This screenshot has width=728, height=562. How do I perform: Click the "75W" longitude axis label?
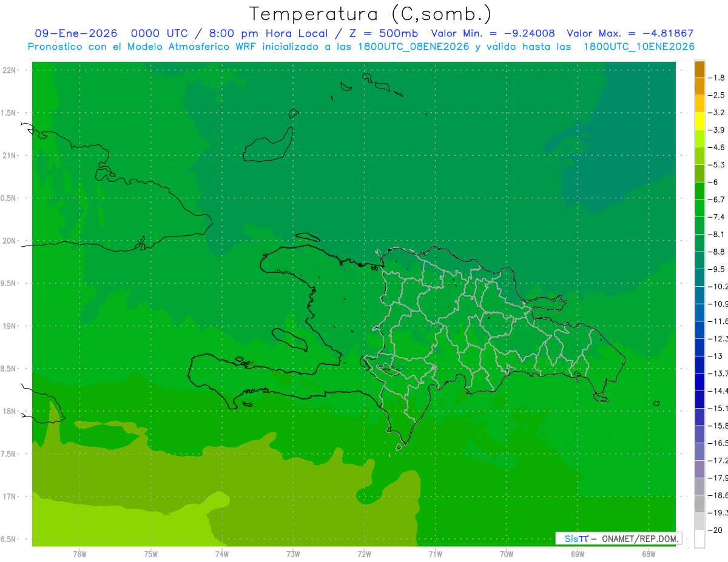(x=151, y=554)
